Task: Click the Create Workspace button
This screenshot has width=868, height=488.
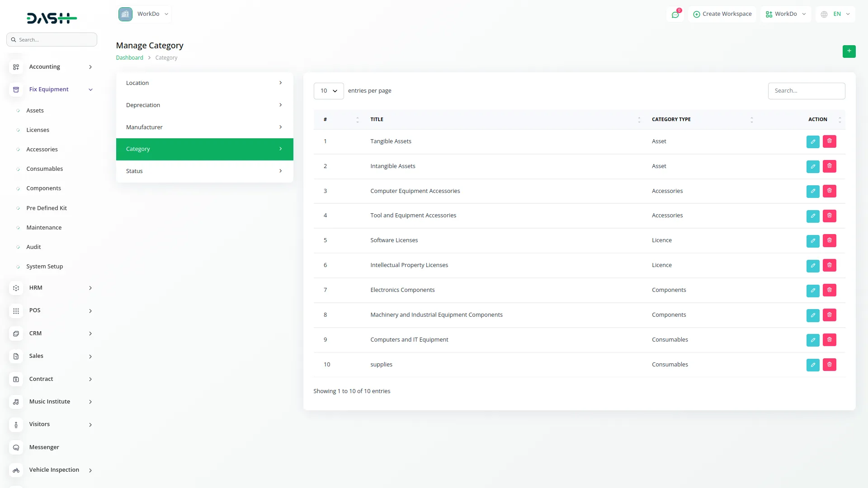Action: [722, 14]
